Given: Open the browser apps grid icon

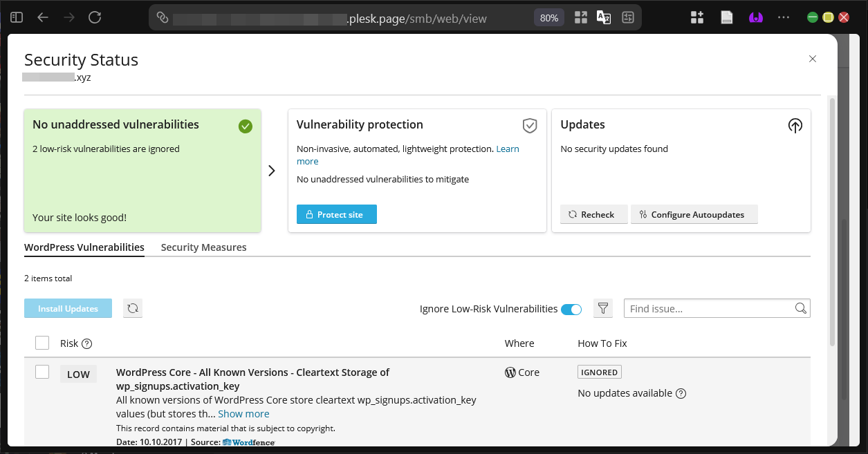Looking at the screenshot, I should pos(581,18).
